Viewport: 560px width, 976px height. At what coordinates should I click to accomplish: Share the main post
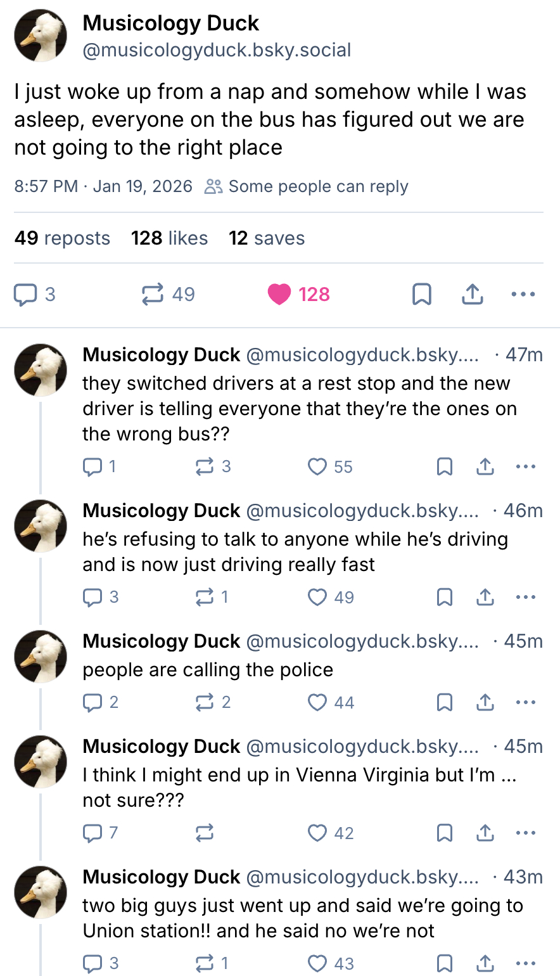coord(473,294)
